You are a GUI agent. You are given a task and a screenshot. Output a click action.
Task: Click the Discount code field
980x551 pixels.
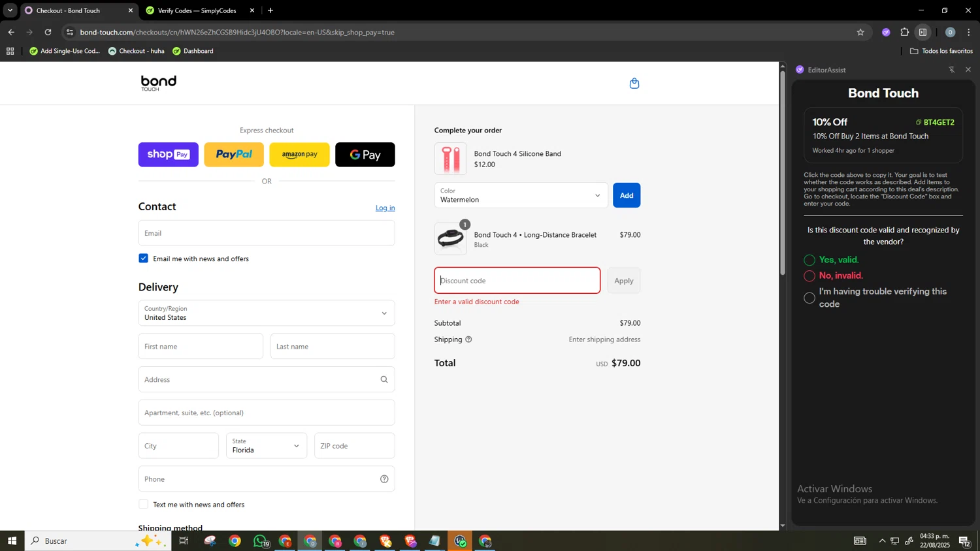517,281
